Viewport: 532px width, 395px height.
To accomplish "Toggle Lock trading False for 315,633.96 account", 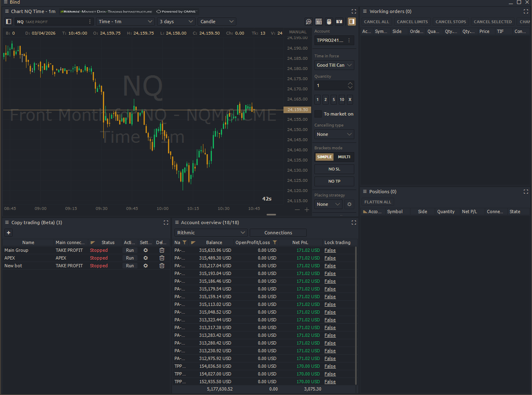I will coord(330,250).
